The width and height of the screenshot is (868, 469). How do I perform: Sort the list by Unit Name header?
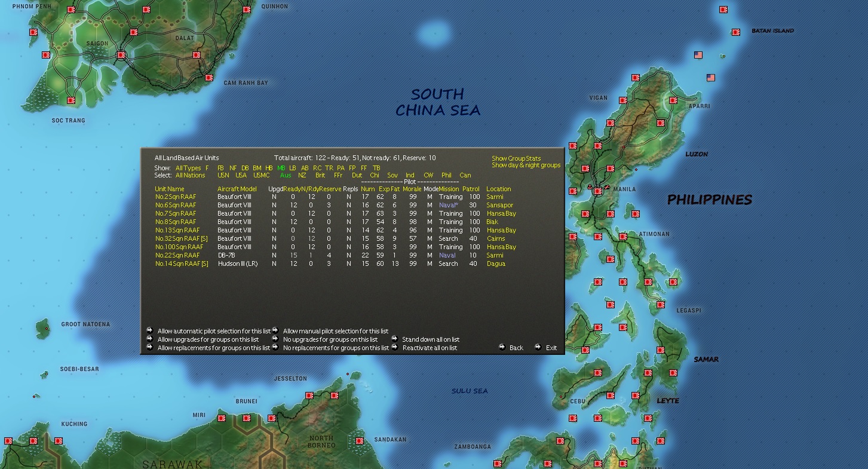170,189
